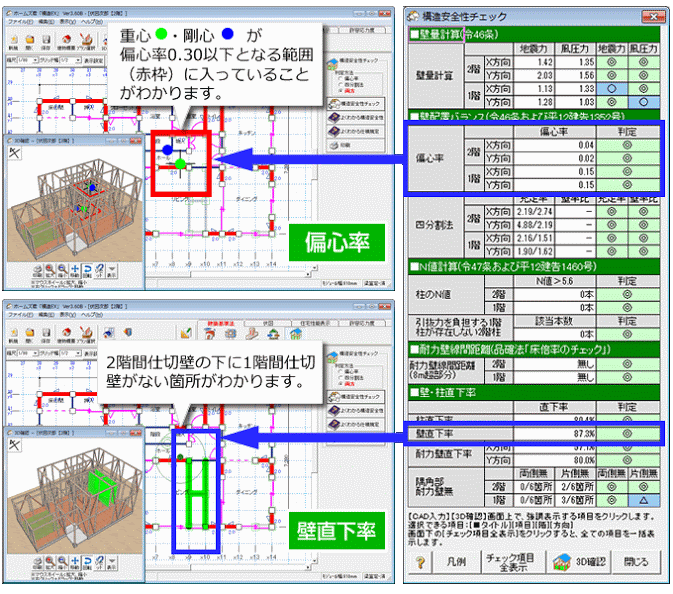The image size is (673, 594).
Task: Click 移動 move icon in lower 3D window
Action: 75,562
